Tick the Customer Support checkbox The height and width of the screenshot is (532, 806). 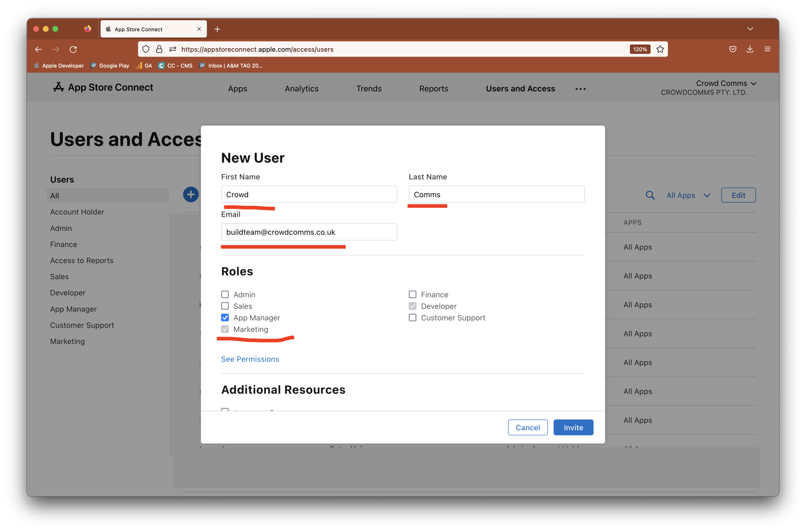[x=413, y=318]
